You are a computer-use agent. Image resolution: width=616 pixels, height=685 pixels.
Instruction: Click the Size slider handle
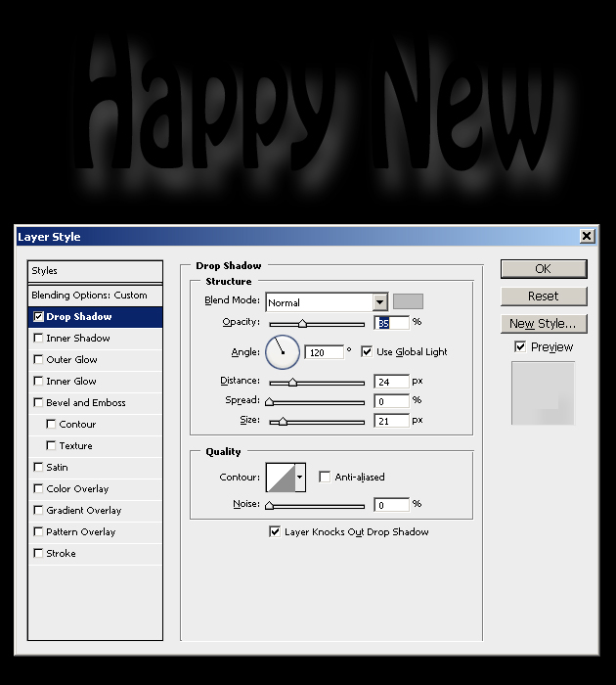tap(283, 422)
